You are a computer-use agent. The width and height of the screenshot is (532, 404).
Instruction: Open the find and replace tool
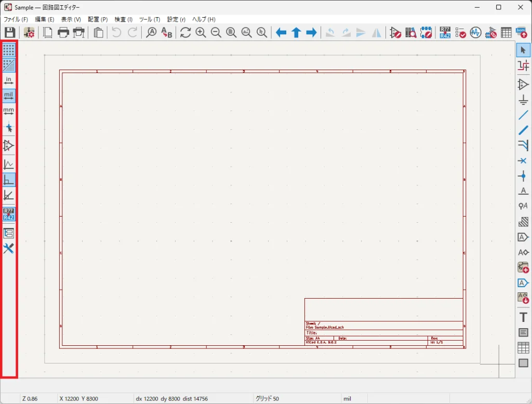click(x=166, y=33)
